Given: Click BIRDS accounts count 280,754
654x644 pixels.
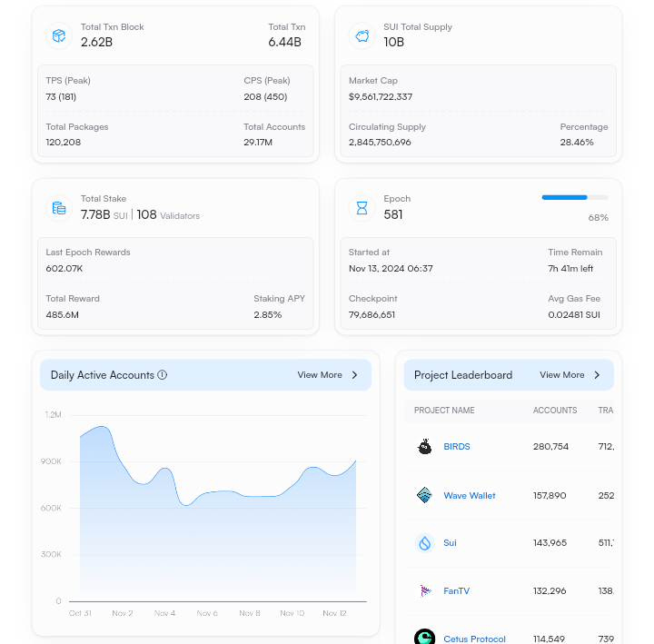Looking at the screenshot, I should (550, 446).
